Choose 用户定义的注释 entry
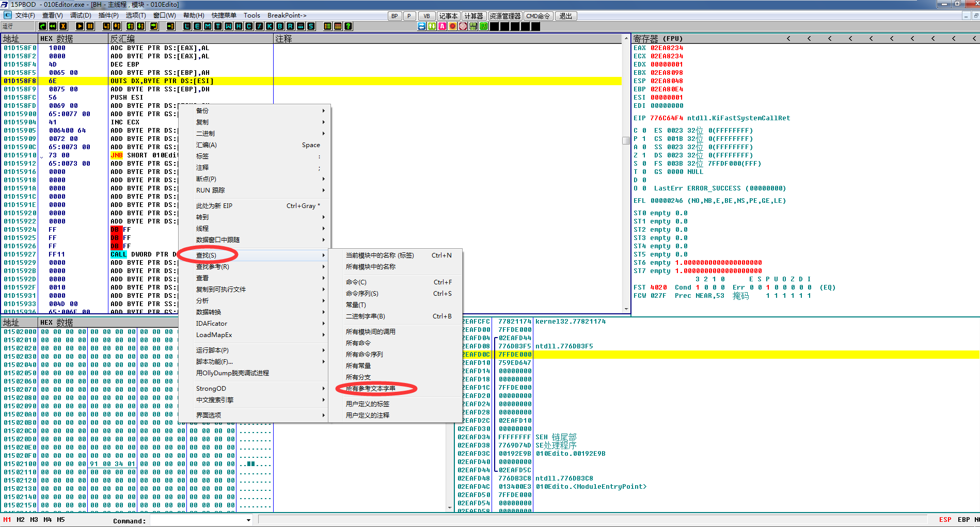Viewport: 980px width, 527px height. tap(395, 416)
